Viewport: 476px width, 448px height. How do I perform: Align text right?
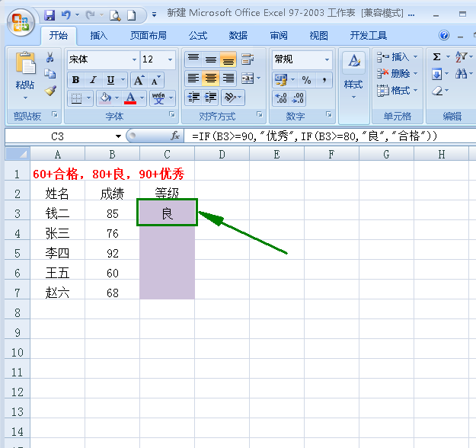pos(228,78)
